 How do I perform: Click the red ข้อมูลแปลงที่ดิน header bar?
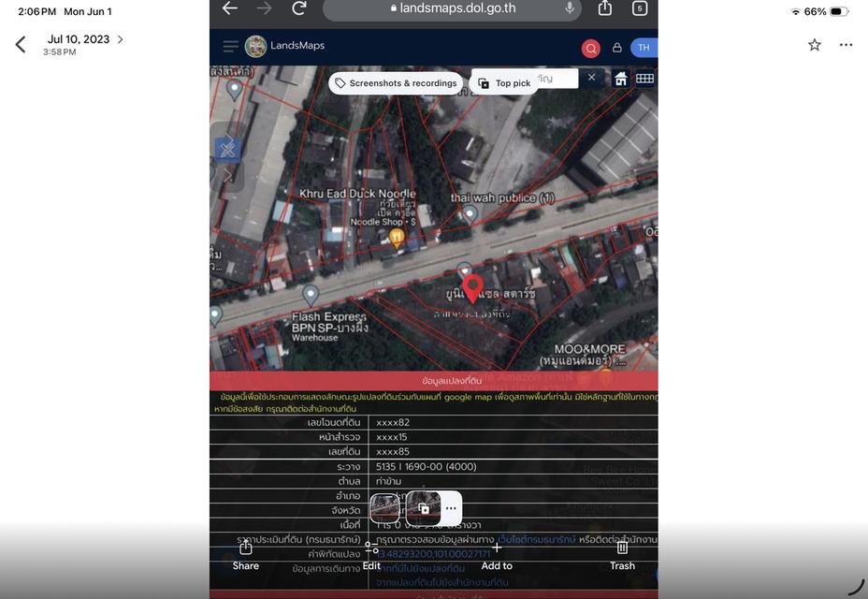(x=433, y=381)
